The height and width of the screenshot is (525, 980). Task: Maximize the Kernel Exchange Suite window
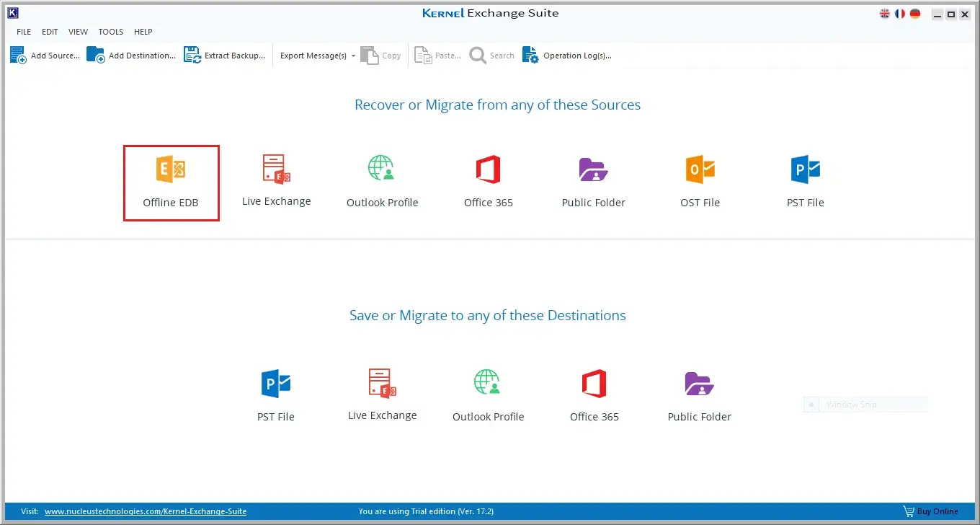[951, 14]
